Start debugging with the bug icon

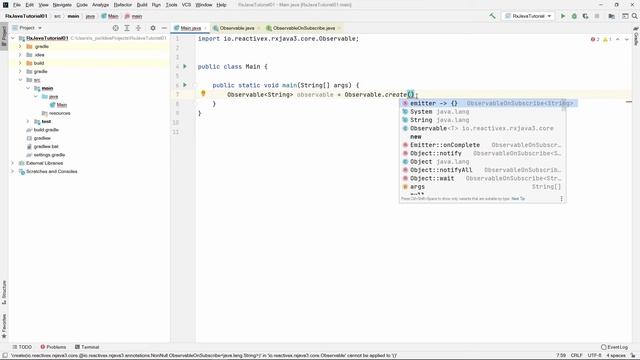pyautogui.click(x=574, y=16)
